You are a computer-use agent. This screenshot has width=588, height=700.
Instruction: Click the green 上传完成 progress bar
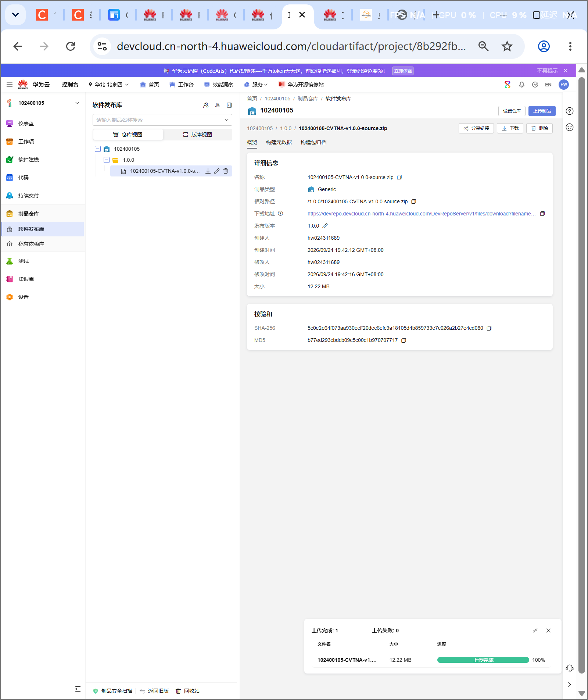click(x=483, y=660)
